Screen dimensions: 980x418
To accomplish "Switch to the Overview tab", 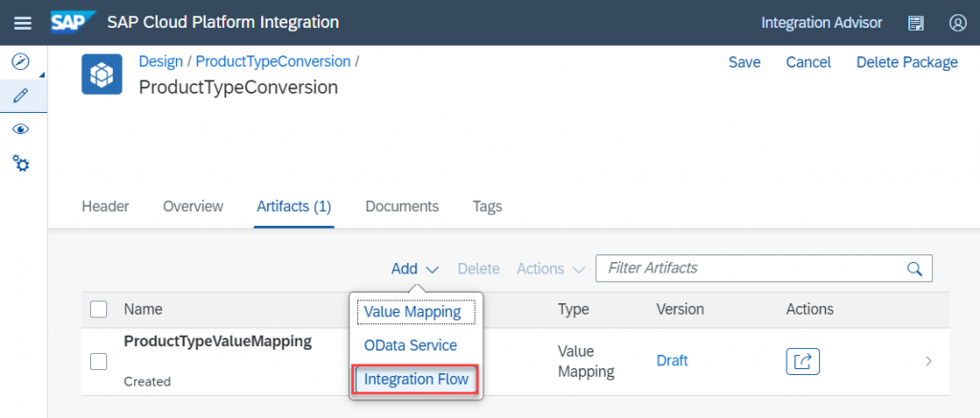I will [x=192, y=207].
